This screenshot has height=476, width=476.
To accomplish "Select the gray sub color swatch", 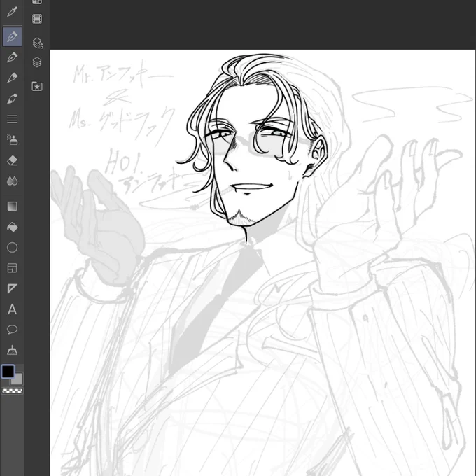I will click(x=18, y=380).
